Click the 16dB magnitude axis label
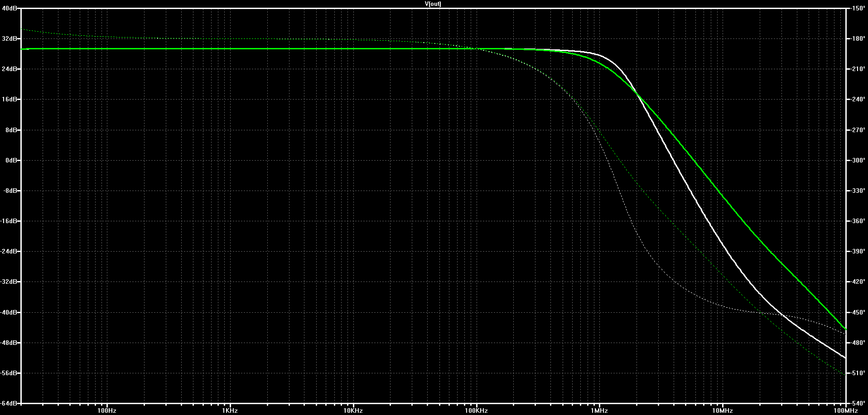 point(10,99)
